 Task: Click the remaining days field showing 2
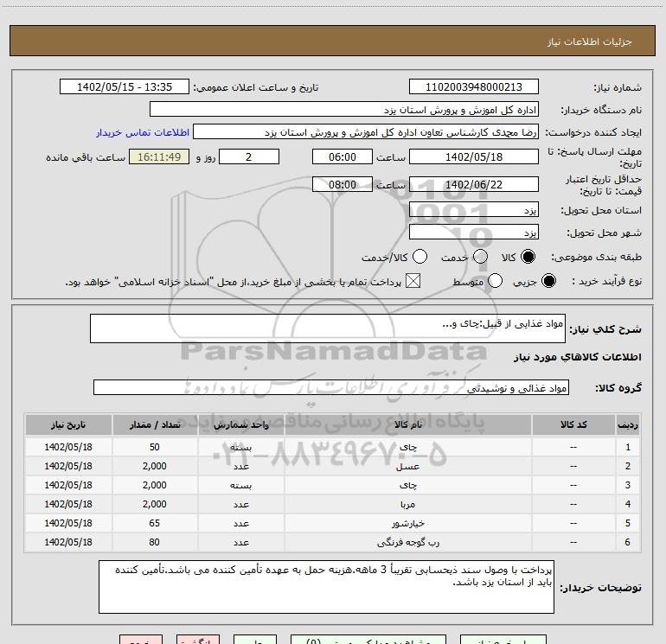pos(249,156)
